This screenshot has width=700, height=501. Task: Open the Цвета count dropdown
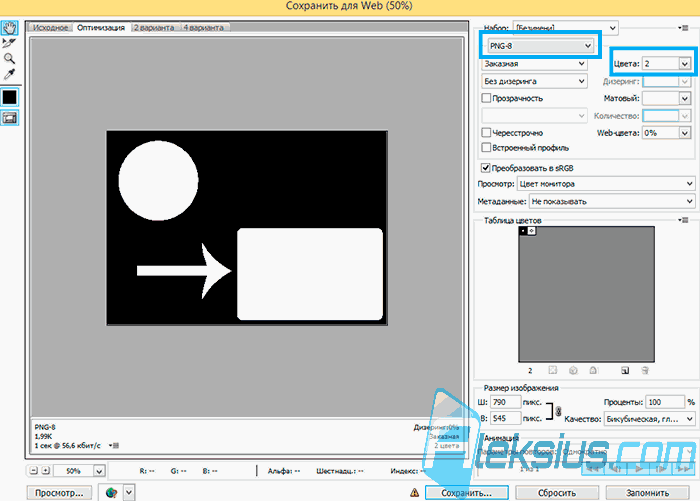pyautogui.click(x=685, y=64)
